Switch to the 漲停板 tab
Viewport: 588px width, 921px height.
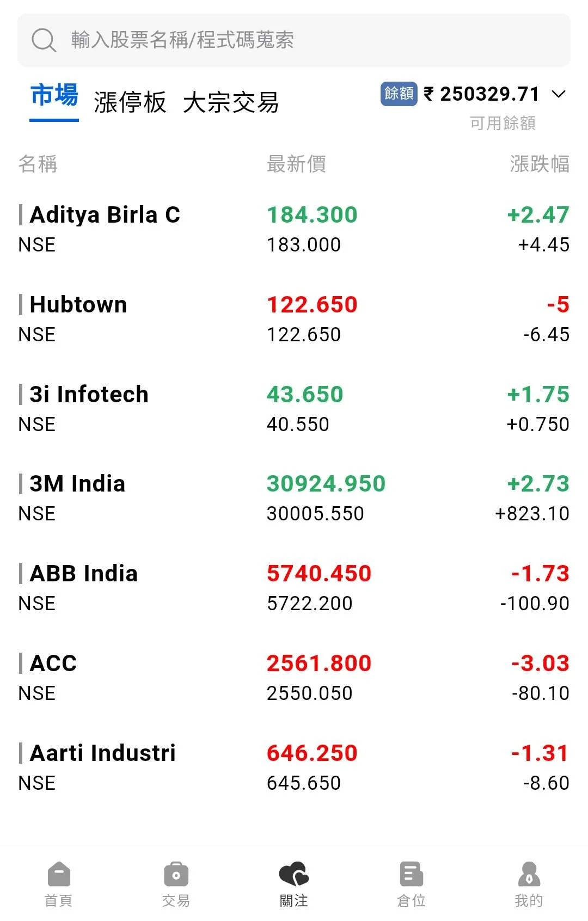pyautogui.click(x=130, y=102)
